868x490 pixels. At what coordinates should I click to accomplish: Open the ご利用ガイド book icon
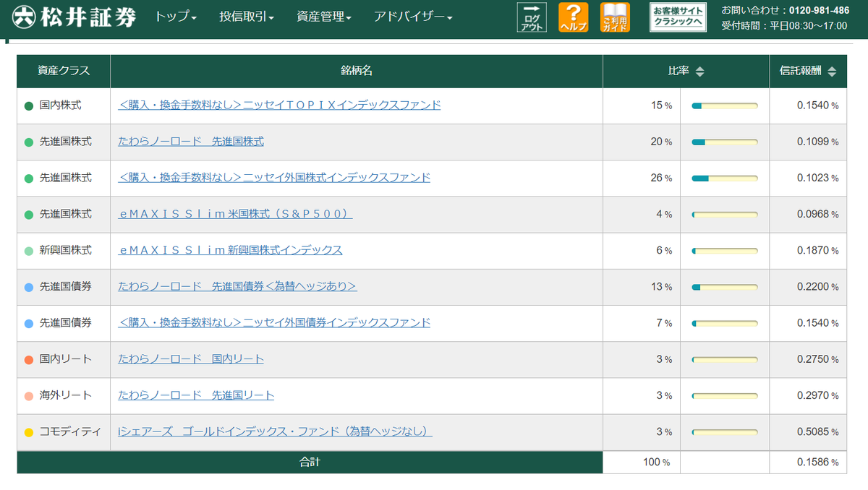[x=615, y=17]
